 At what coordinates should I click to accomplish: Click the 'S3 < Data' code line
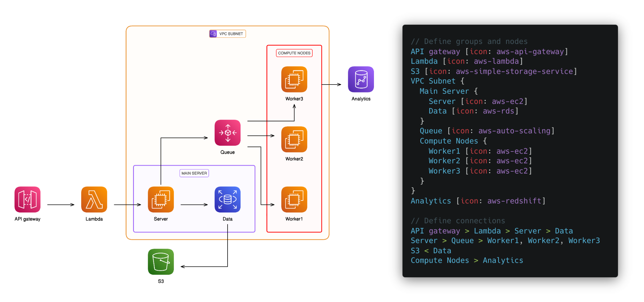(431, 251)
